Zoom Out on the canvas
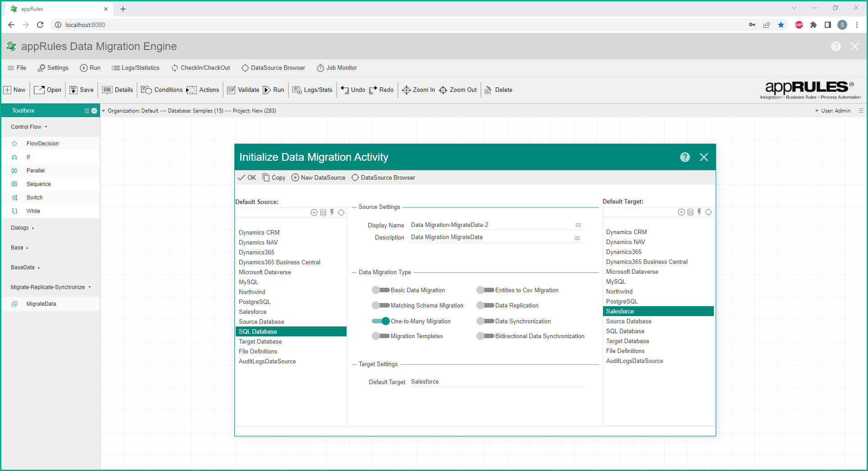868x471 pixels. point(458,90)
